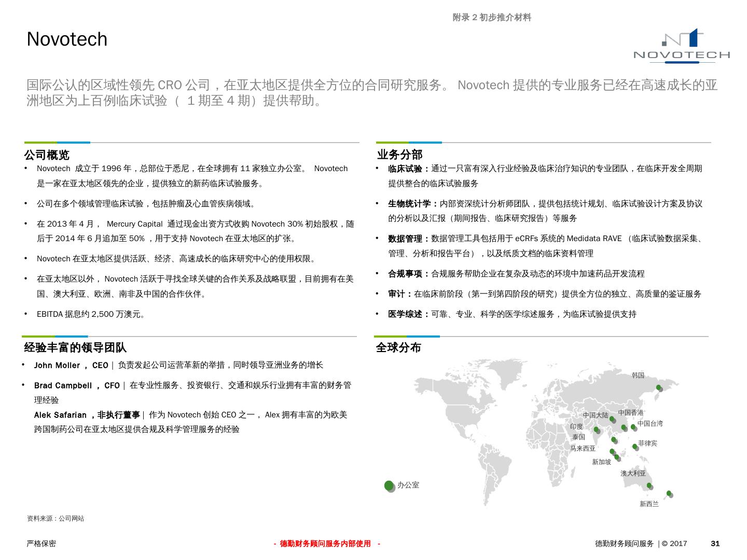The width and height of the screenshot is (747, 560).
Task: Click the section heading "全球分布"
Action: pos(398,347)
